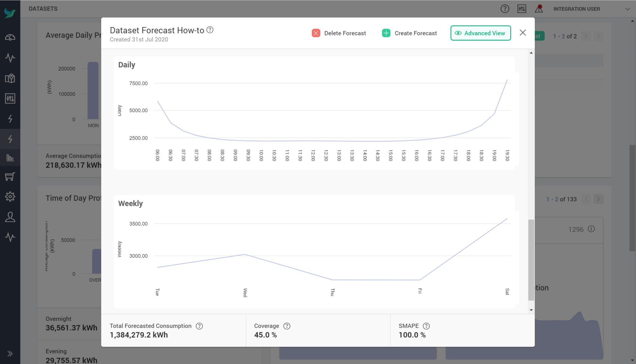Toggle SMAPE metric info icon
Viewport: 636px width, 364px height.
[425, 325]
